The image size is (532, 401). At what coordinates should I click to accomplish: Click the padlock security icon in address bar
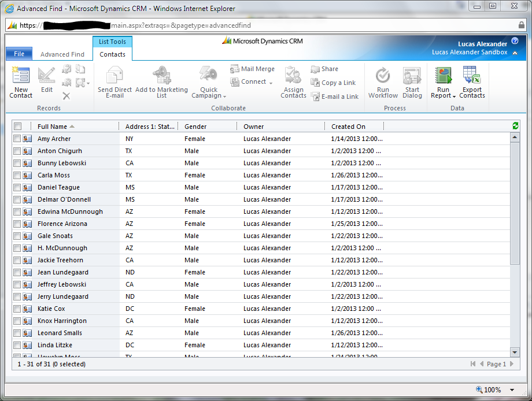click(522, 25)
